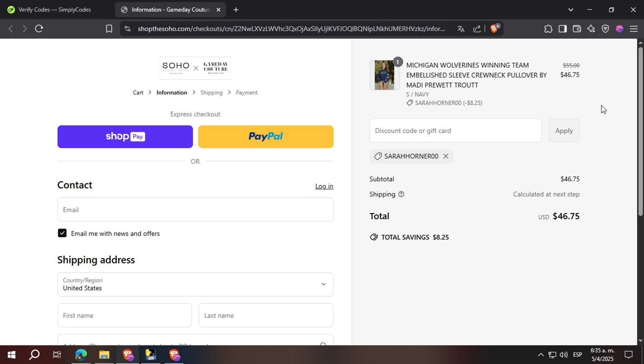Image resolution: width=644 pixels, height=364 pixels.
Task: Open Brave Rewards icon
Action: point(620,29)
